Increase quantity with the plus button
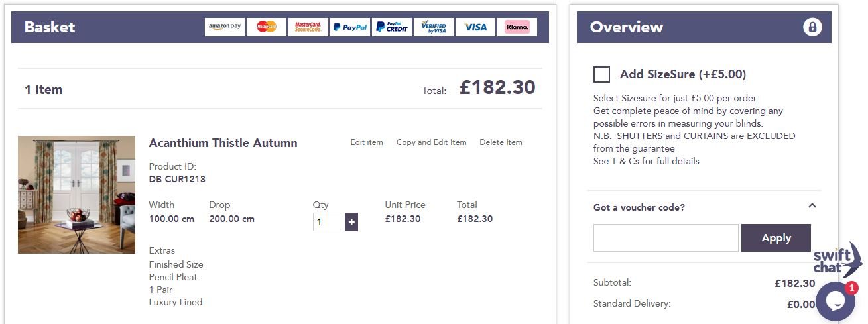The image size is (868, 324). coord(351,222)
